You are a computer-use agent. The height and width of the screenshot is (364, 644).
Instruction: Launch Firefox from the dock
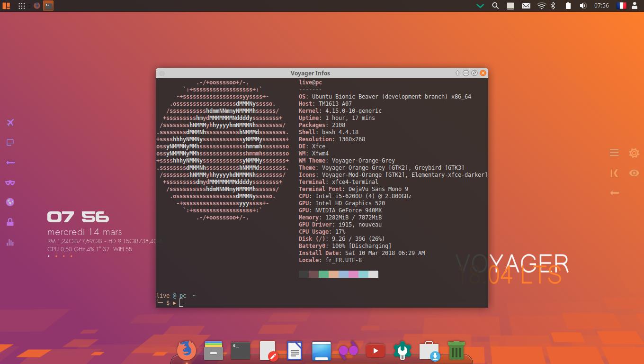(187, 351)
